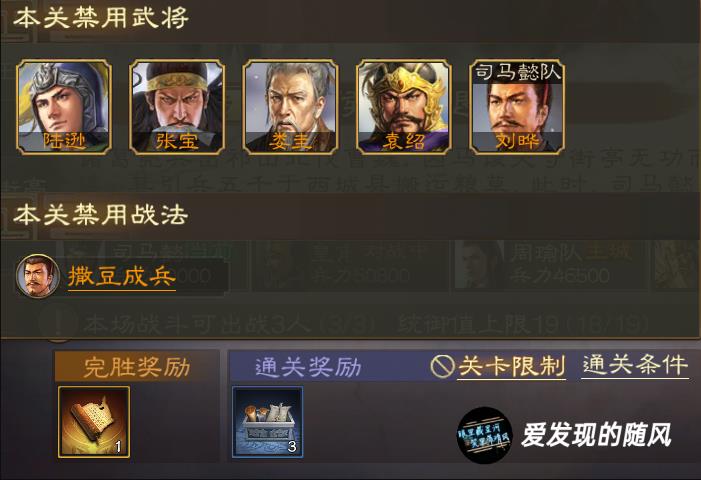Switch to the 通关奖励 tab
Image resolution: width=701 pixels, height=480 pixels.
[308, 366]
